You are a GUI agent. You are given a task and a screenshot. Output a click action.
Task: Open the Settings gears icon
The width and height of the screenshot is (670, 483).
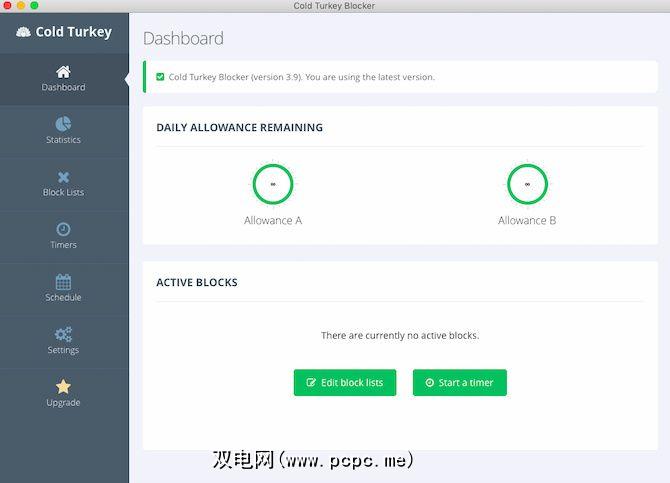pos(63,334)
